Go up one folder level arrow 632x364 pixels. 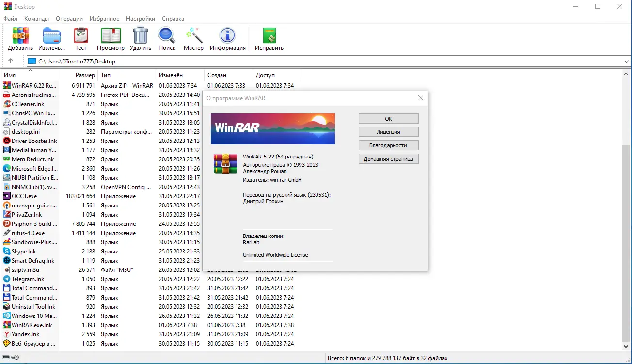tap(11, 62)
